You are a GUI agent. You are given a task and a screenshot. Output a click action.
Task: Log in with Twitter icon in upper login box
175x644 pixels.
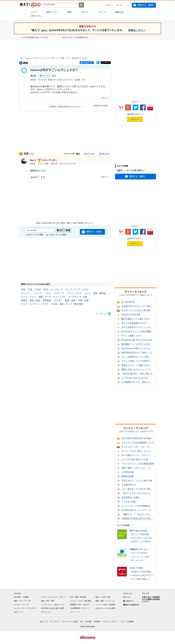pos(135,108)
